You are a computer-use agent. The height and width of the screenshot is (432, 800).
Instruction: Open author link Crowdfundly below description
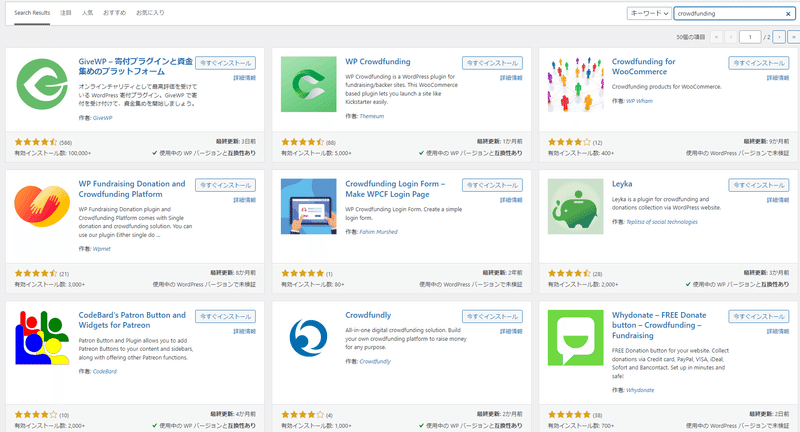click(x=375, y=361)
